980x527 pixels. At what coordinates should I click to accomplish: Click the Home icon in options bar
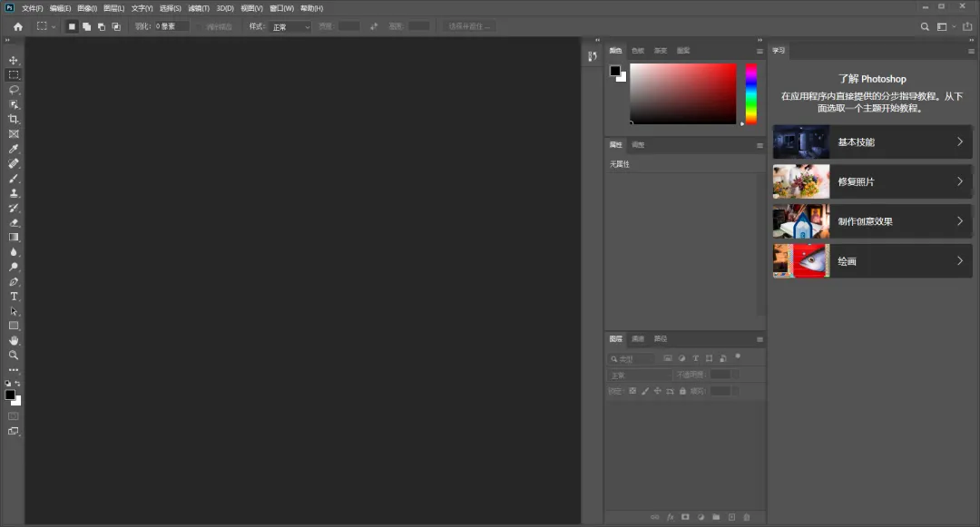(x=18, y=27)
